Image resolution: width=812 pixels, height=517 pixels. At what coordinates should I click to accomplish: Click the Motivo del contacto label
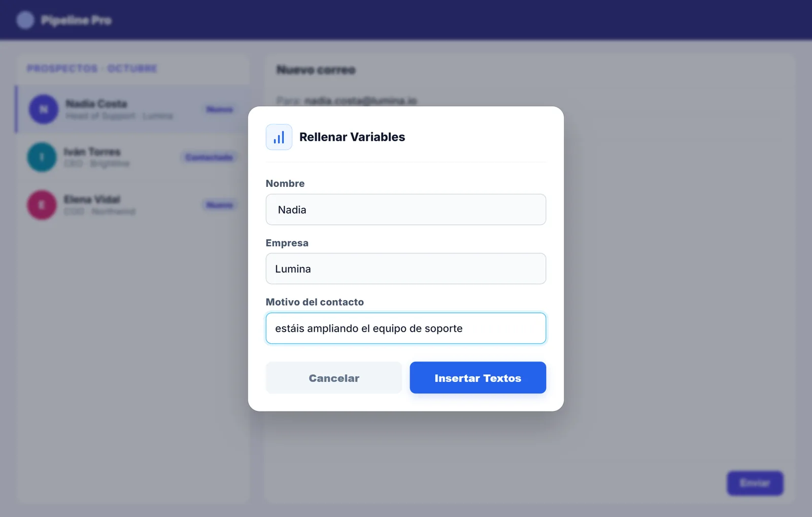coord(315,302)
